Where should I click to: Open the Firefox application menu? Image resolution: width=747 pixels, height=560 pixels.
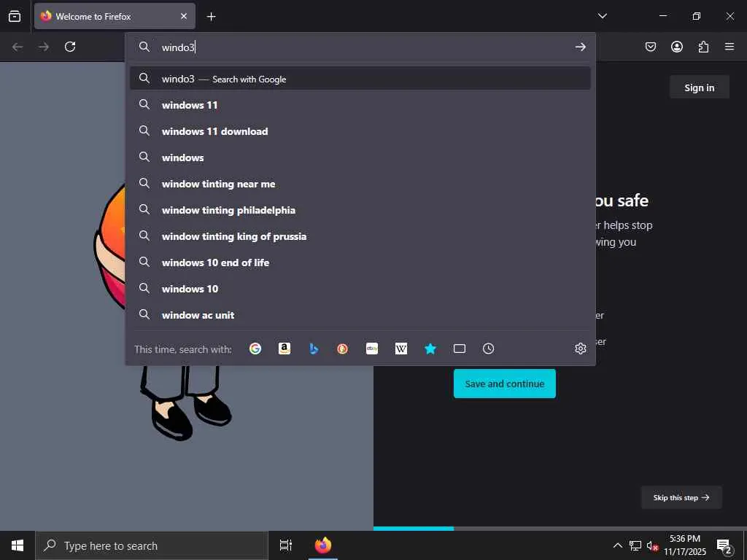(729, 47)
